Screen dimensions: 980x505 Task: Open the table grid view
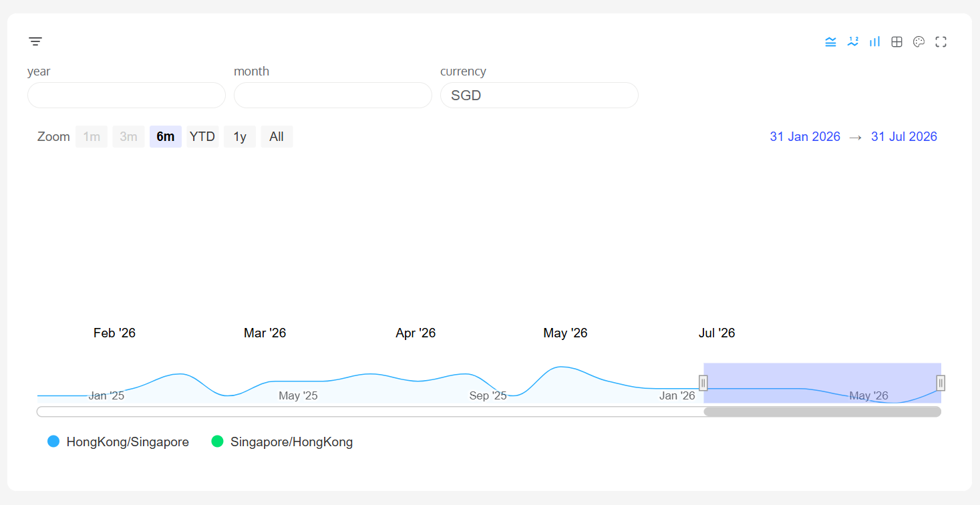tap(896, 42)
